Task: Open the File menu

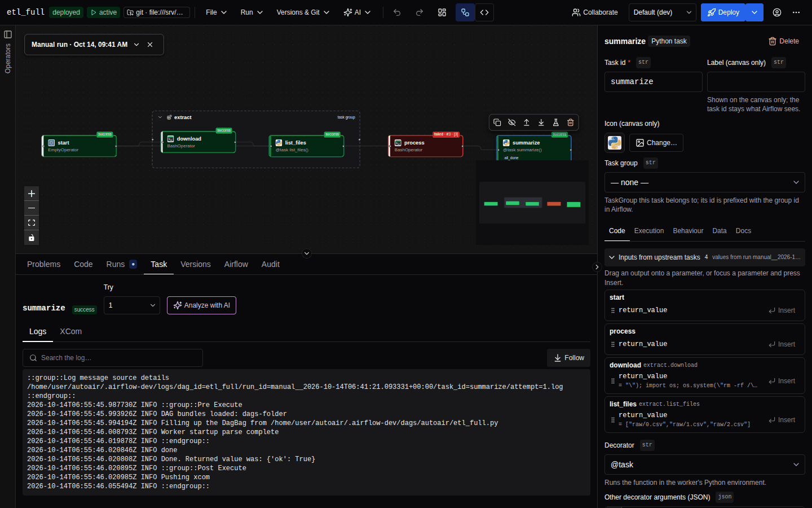Action: click(216, 12)
